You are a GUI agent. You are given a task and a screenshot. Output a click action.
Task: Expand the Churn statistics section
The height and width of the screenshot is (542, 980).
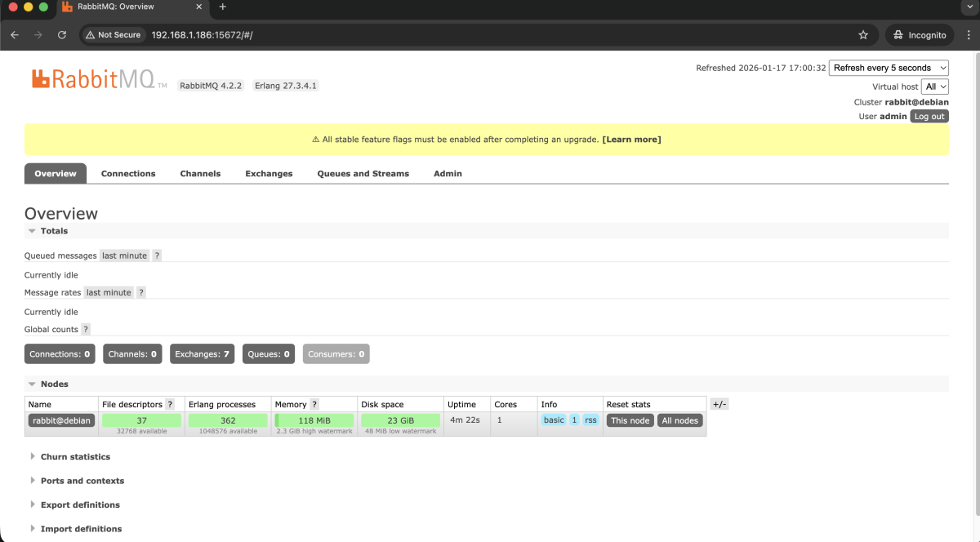point(75,457)
